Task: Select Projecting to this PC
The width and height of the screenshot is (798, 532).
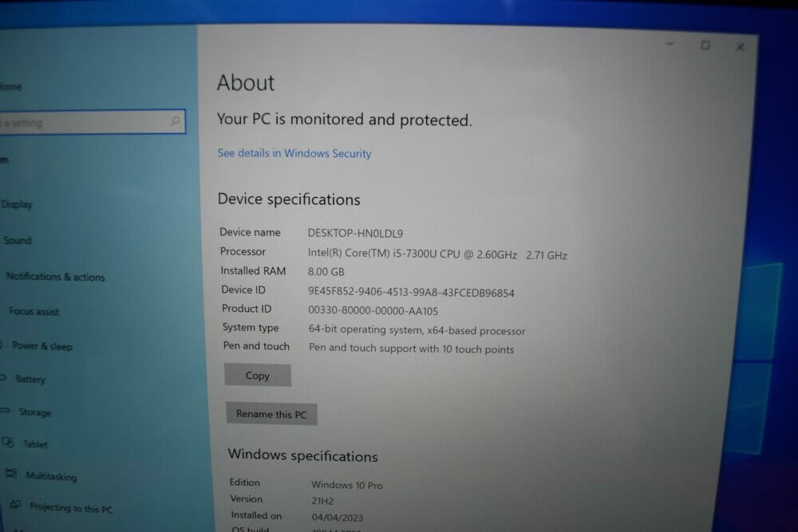Action: pos(71,508)
